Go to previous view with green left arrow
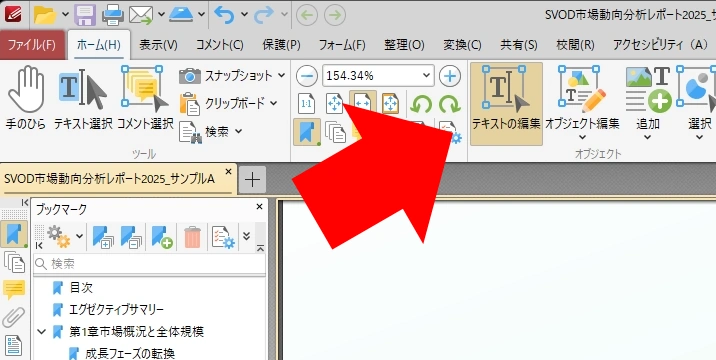The height and width of the screenshot is (360, 716). (307, 15)
